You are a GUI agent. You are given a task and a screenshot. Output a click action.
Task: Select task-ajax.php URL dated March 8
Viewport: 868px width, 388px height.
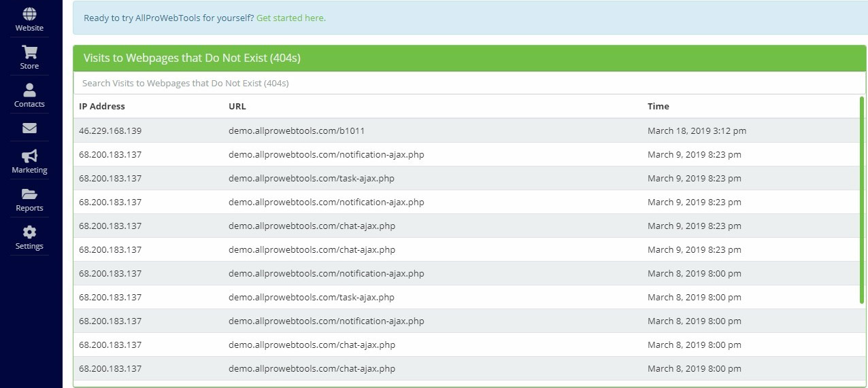tap(312, 297)
